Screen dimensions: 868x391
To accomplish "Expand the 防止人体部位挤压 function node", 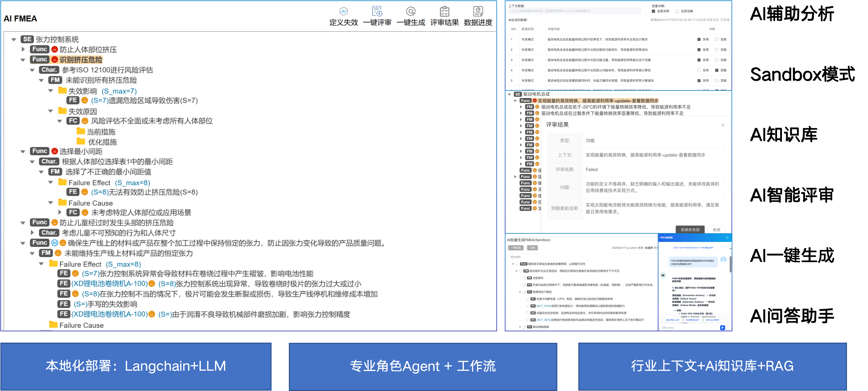I will click(x=23, y=49).
